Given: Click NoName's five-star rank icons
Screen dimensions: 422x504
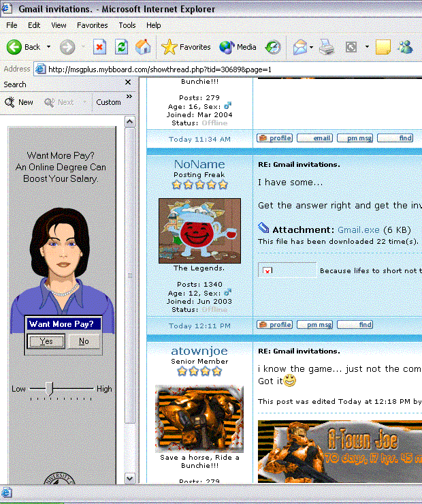Looking at the screenshot, I should point(199,185).
